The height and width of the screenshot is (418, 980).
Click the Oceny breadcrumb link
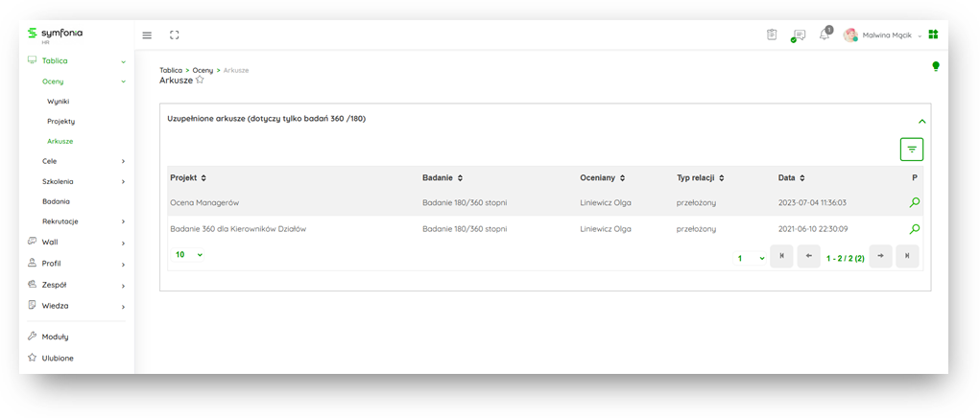point(203,71)
